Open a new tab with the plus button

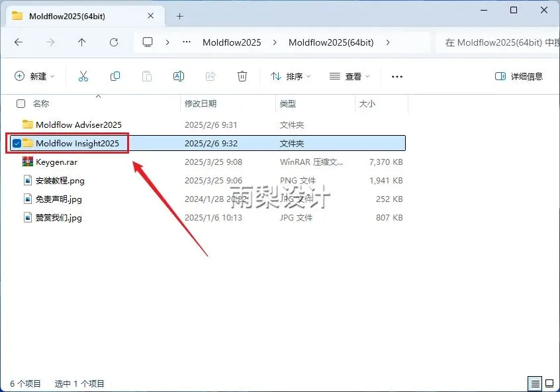(179, 16)
